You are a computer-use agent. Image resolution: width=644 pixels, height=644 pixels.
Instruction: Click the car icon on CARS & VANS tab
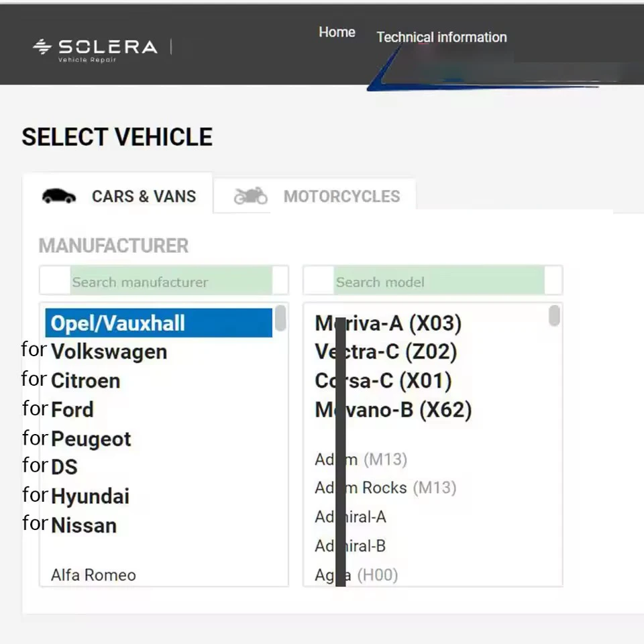pos(59,196)
